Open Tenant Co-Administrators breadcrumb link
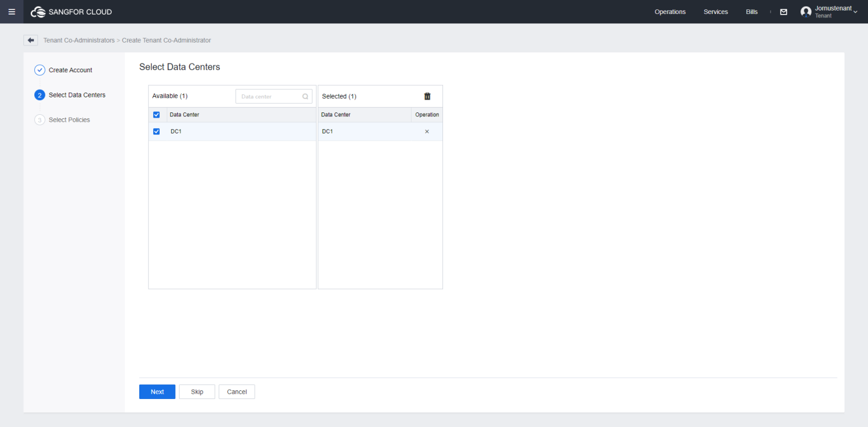Screen dimensions: 868x427 79,40
